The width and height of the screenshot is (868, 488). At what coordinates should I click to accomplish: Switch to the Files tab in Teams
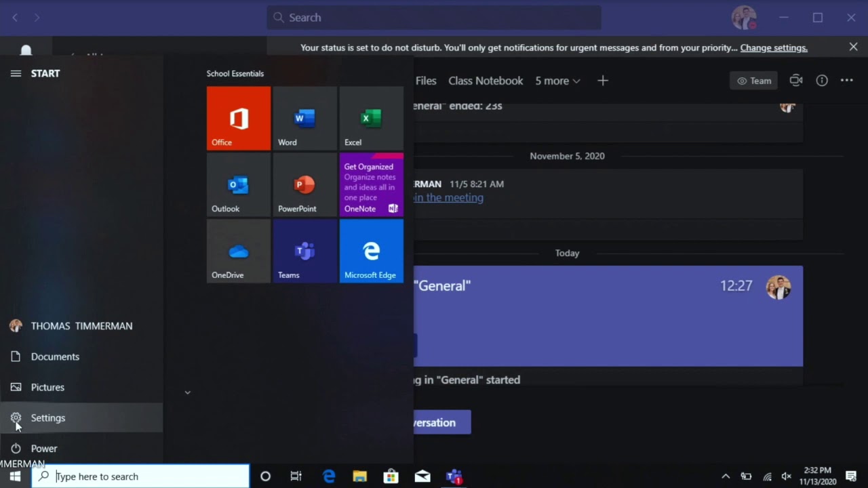tap(426, 81)
